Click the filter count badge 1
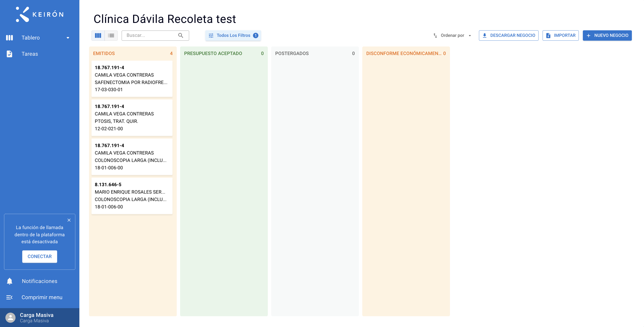 click(255, 35)
